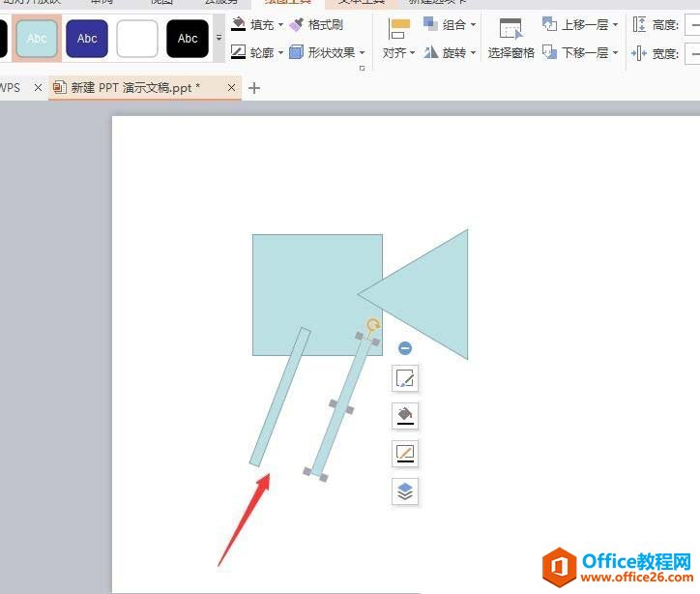
Task: Open the Outline (轮廓) dropdown
Action: 258,53
